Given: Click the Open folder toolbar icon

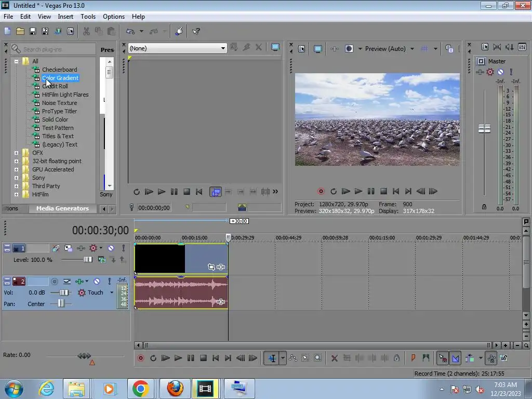Looking at the screenshot, I should tap(20, 31).
